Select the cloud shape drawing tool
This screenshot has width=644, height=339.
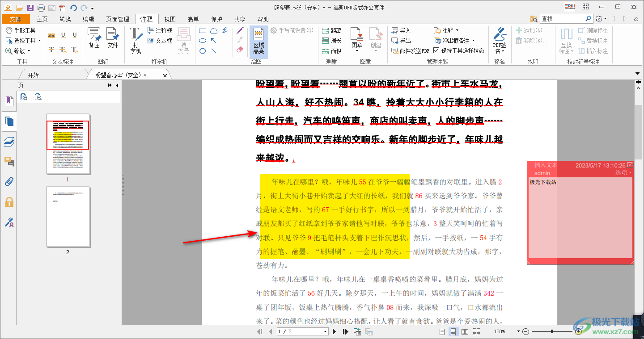214,31
